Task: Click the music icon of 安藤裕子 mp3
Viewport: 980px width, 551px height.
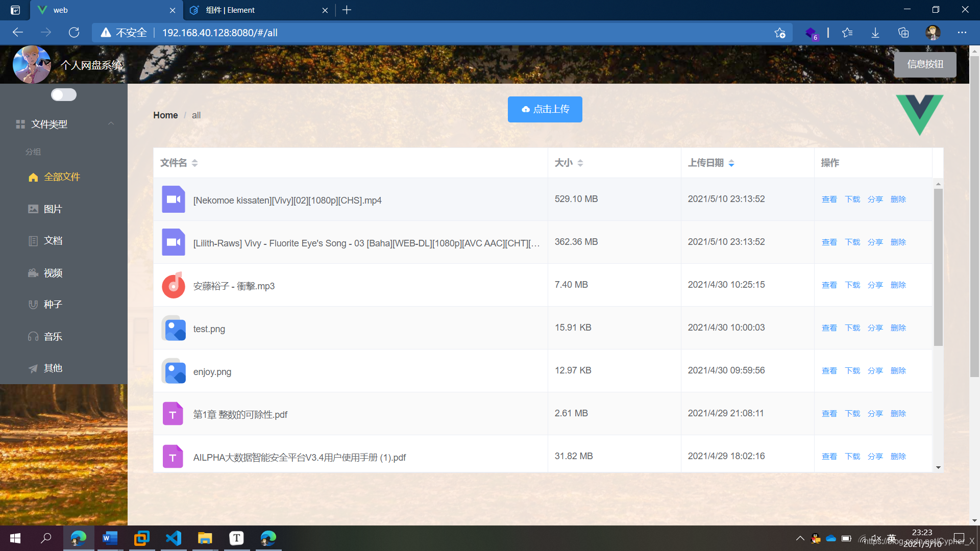Action: click(174, 285)
